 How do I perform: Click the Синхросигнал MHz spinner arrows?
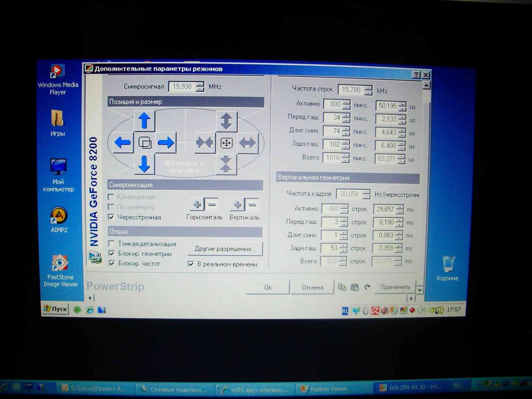(x=200, y=86)
